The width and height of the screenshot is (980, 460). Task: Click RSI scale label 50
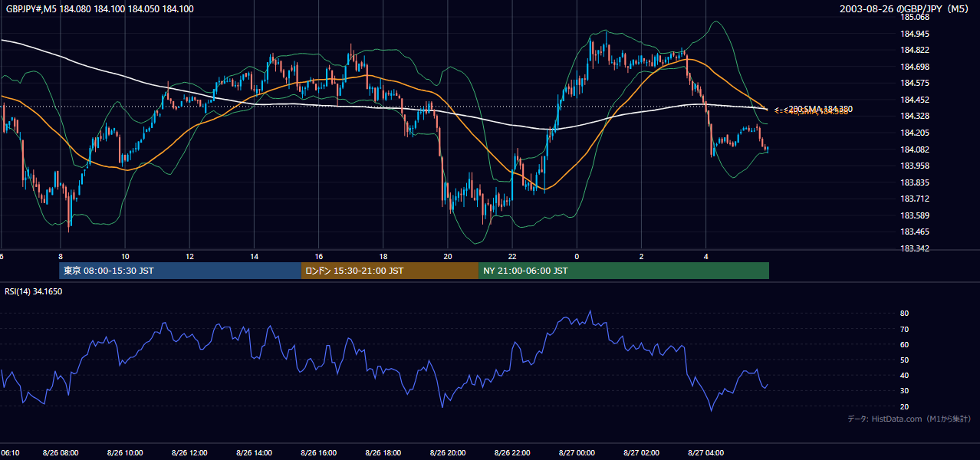pyautogui.click(x=904, y=360)
